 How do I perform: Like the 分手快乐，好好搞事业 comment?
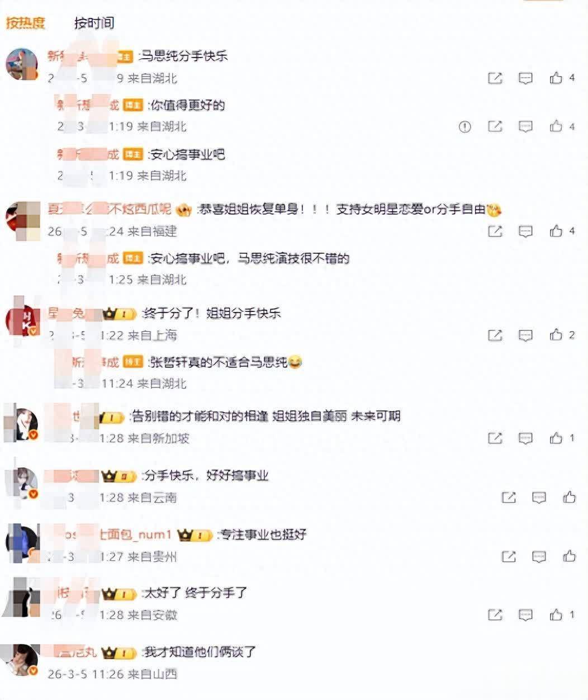pyautogui.click(x=569, y=496)
